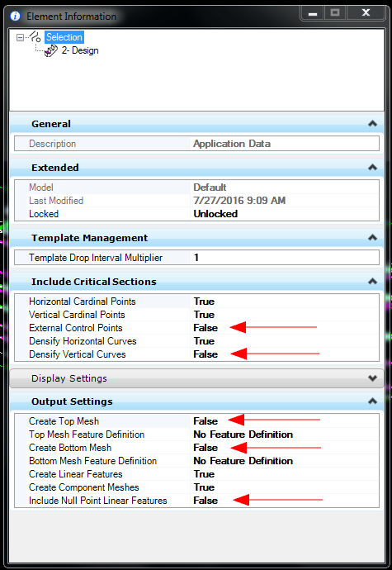Toggle Include Null Point Linear Features value

click(205, 501)
